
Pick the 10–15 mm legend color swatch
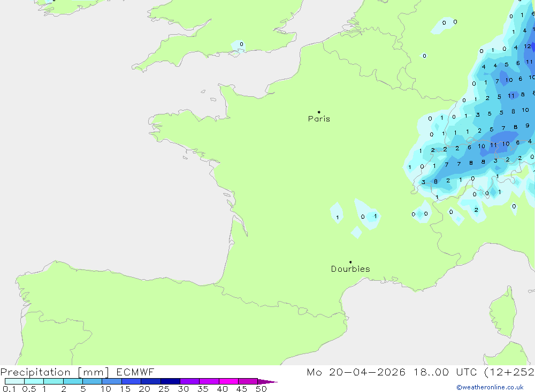112,381
